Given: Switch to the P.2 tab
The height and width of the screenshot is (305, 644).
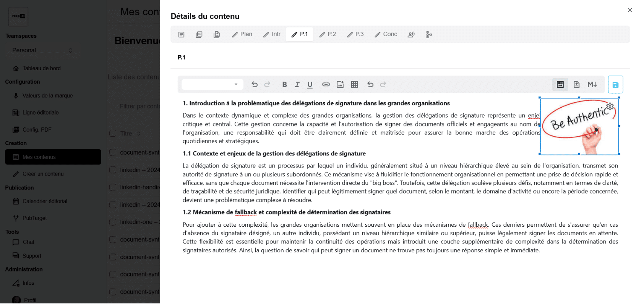Looking at the screenshot, I should click(x=328, y=34).
